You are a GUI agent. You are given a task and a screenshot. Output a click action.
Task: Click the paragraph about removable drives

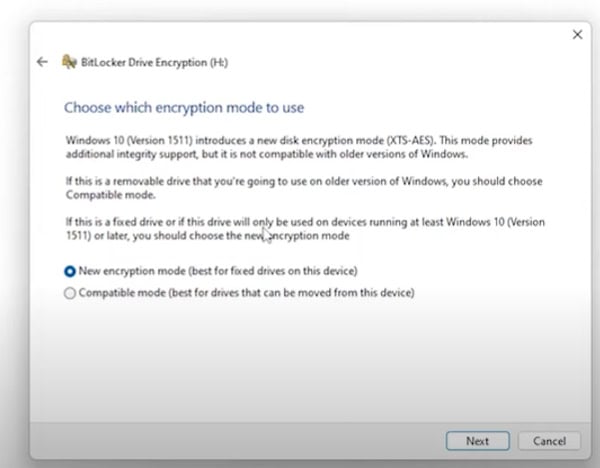(x=300, y=187)
